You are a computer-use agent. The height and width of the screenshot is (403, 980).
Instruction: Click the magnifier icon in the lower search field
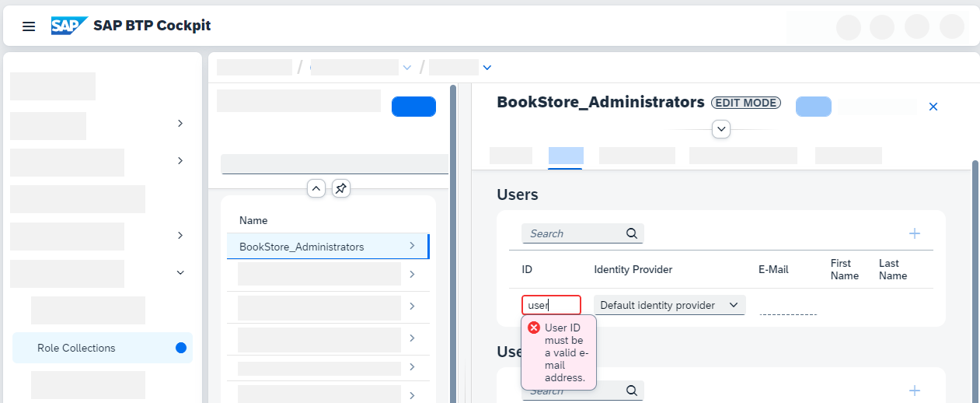(x=632, y=391)
